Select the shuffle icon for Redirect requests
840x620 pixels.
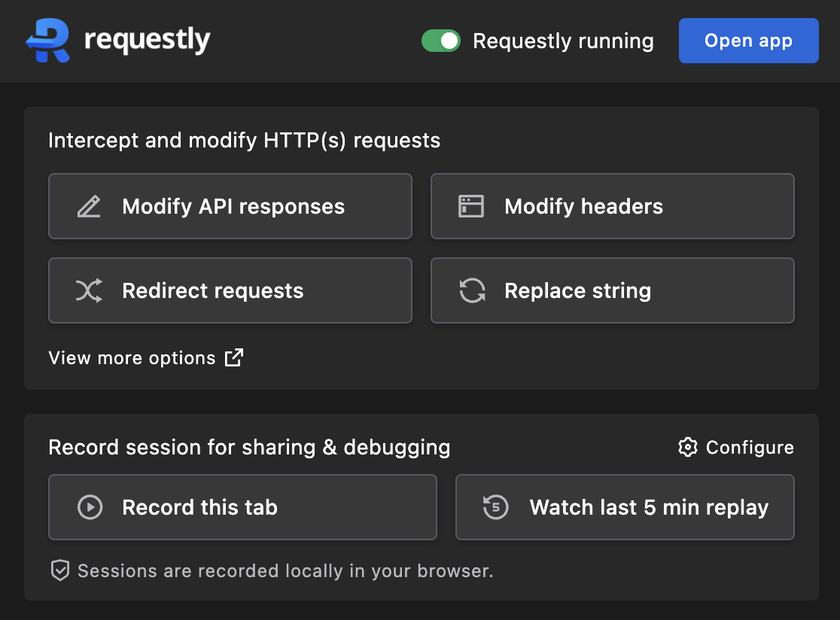click(x=89, y=290)
